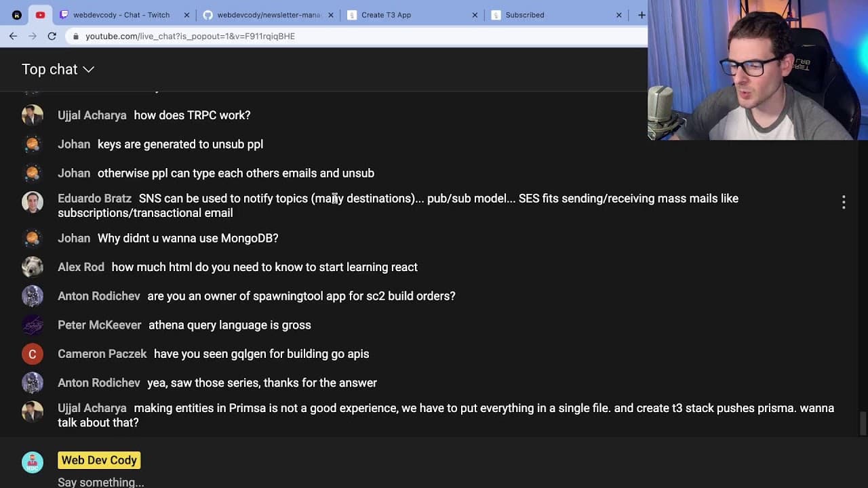The width and height of the screenshot is (868, 488).
Task: Click message 'otherwise ppl can type each others emails'
Action: pyautogui.click(x=236, y=174)
